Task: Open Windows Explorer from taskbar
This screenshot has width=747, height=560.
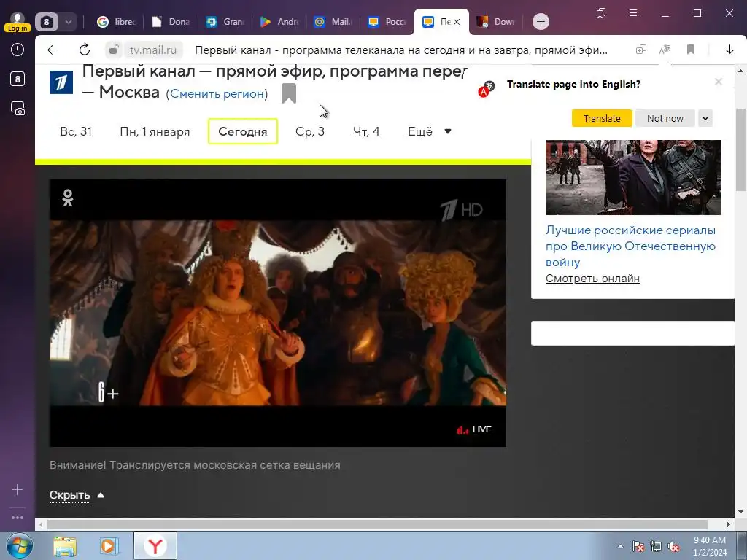Action: tap(65, 545)
